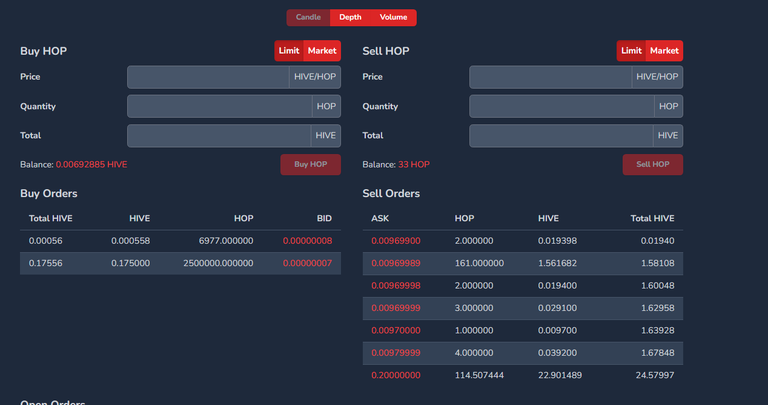Click the Buy HOP submit button
The image size is (768, 405).
(311, 165)
